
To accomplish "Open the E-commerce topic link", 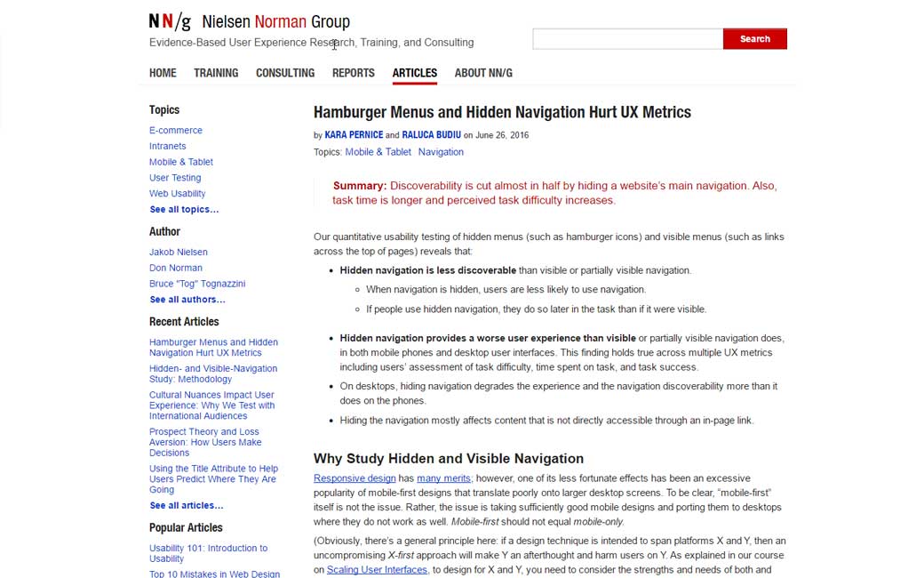I will pos(176,131).
